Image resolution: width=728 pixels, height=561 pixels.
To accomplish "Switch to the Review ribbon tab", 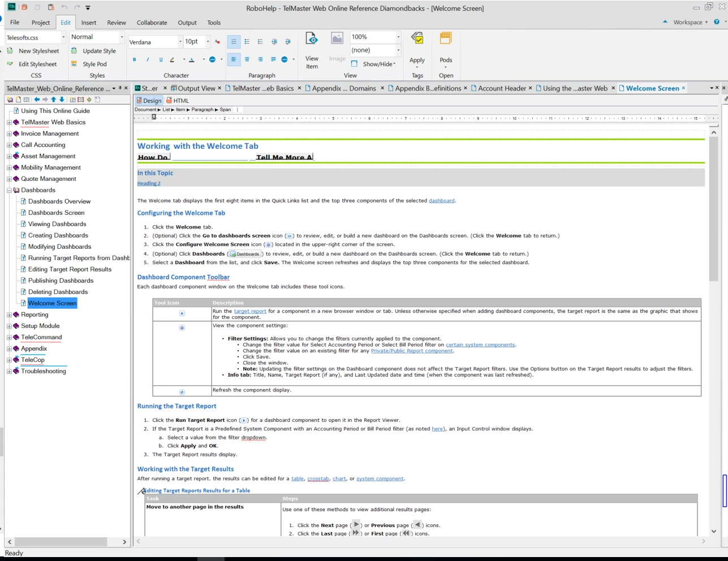I will pos(117,23).
